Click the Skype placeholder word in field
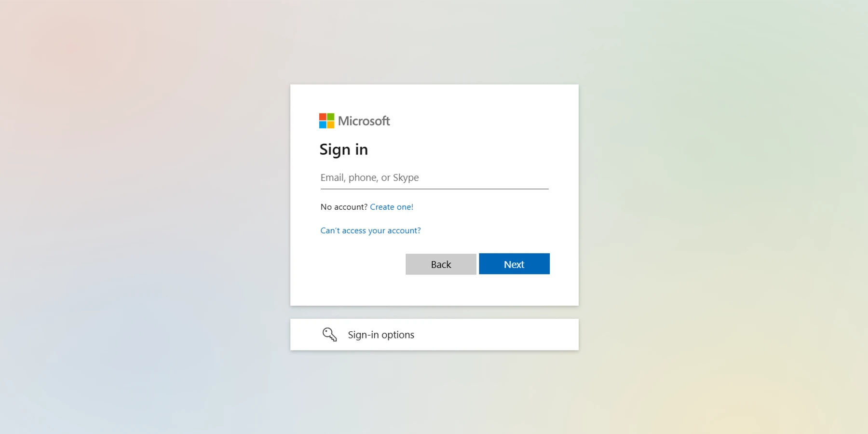The image size is (868, 434). (x=406, y=178)
